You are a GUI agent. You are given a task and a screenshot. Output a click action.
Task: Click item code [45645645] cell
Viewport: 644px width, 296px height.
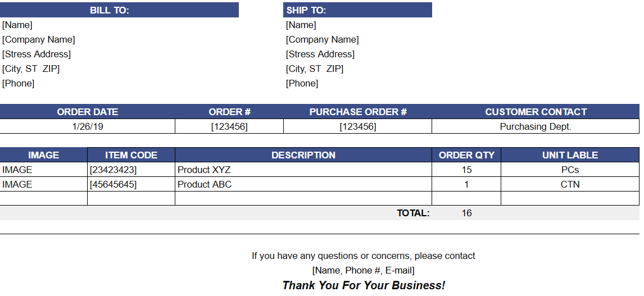[x=113, y=184]
